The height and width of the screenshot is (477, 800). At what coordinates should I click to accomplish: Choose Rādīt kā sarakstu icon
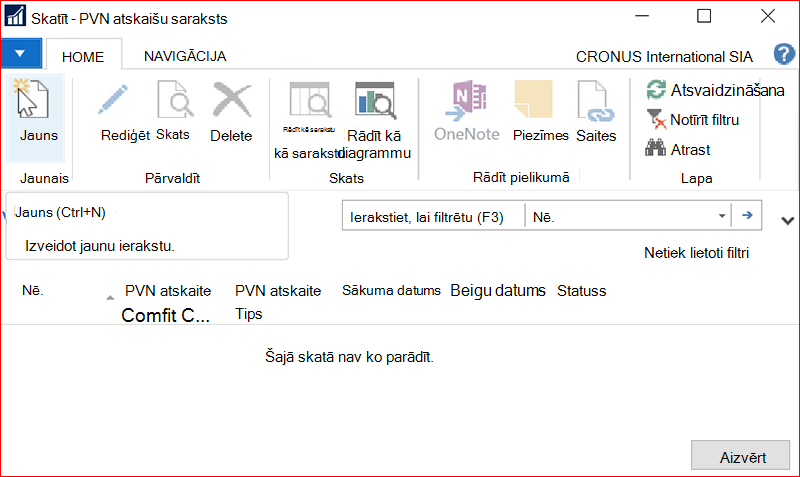[310, 100]
